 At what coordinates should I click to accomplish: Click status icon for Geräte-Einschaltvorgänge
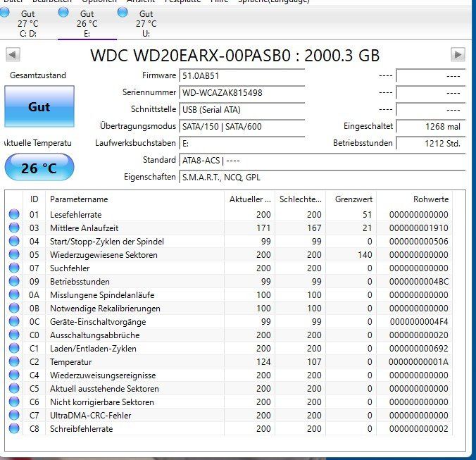click(14, 321)
